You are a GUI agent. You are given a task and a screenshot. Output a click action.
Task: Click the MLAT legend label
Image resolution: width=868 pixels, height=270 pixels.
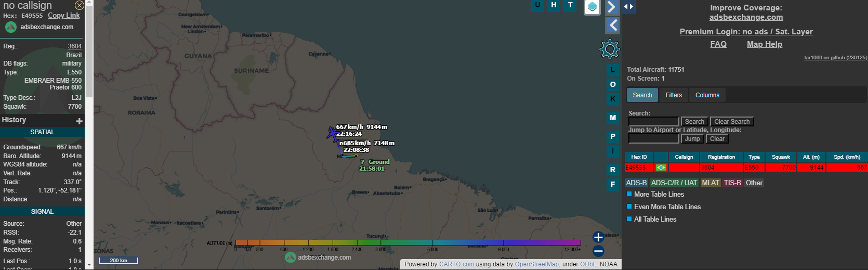711,183
